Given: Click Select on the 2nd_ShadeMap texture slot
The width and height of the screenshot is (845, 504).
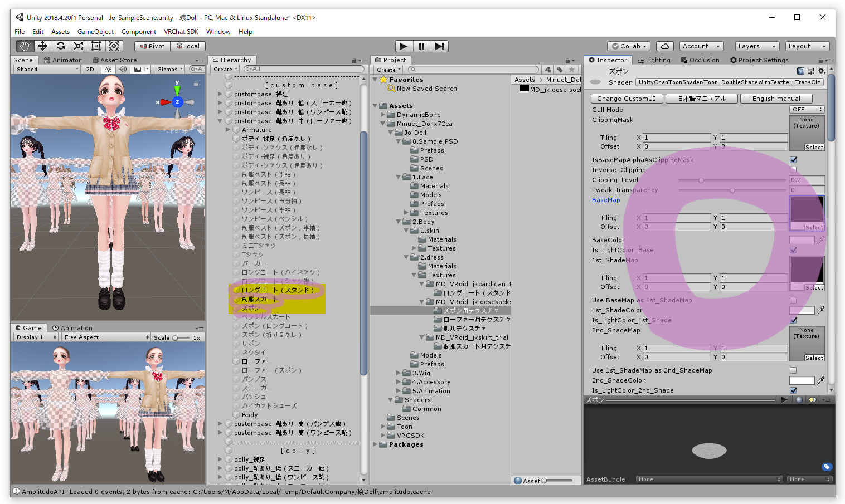Looking at the screenshot, I should click(814, 358).
